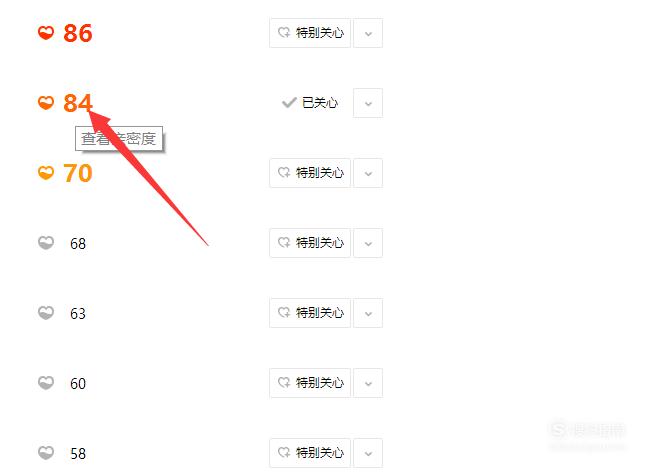Screen dimensions: 649x476
Task: Click the intimacy score 84 number
Action: 77,103
